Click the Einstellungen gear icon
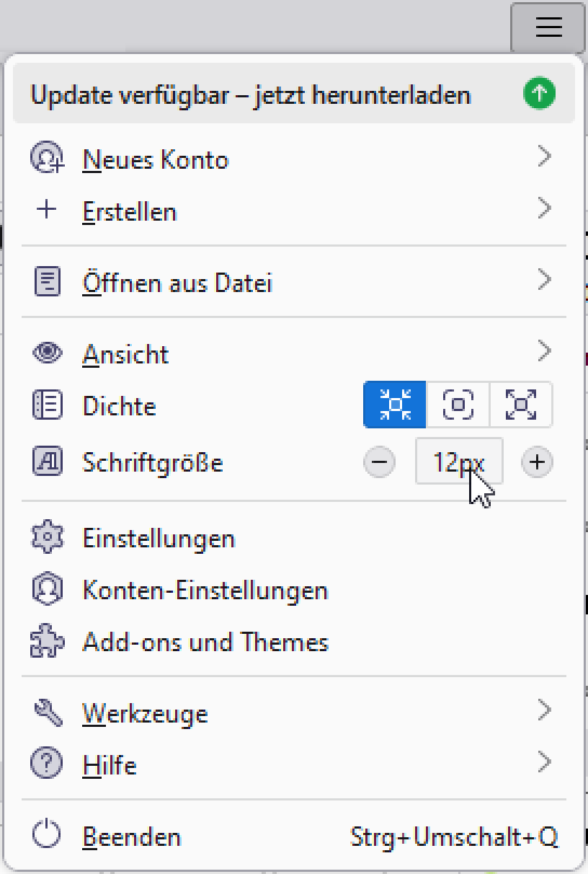This screenshot has width=588, height=874. (x=47, y=539)
